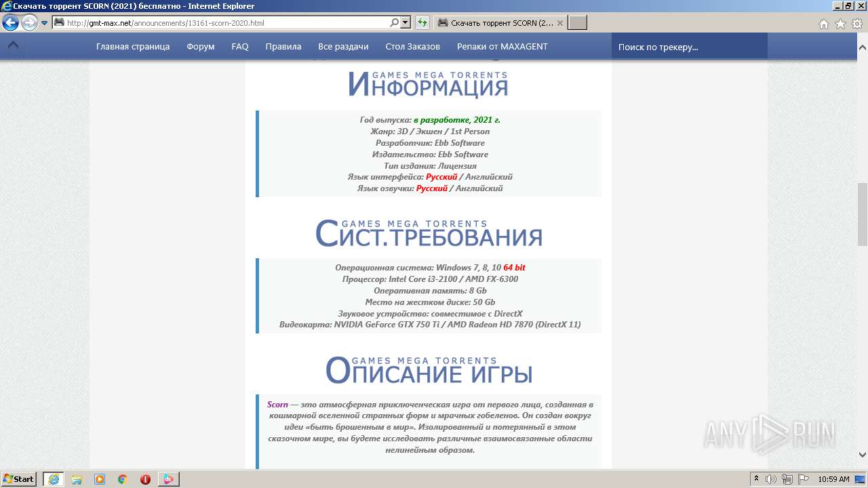The height and width of the screenshot is (488, 868).
Task: Click the Видеокарта NVIDIA GeForce requirements line
Action: (430, 325)
